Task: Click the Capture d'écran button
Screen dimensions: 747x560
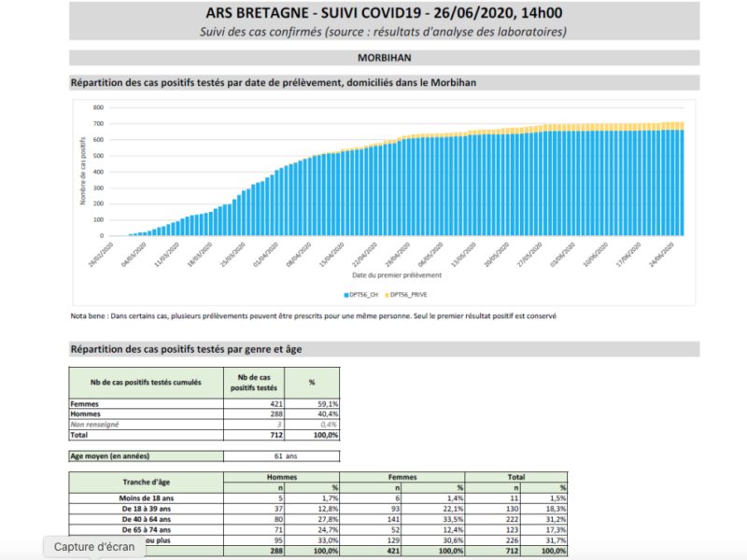Action: [94, 547]
